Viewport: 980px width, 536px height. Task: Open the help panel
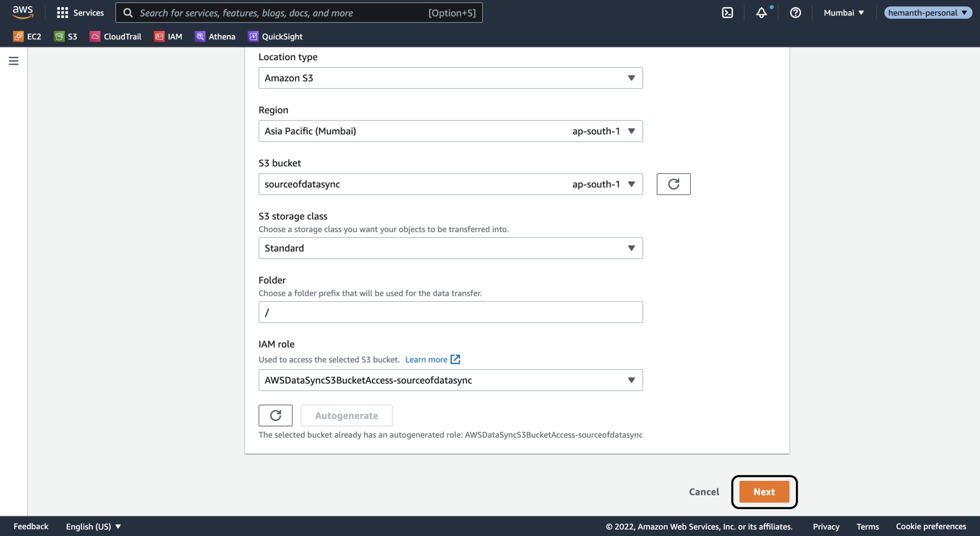(x=796, y=12)
